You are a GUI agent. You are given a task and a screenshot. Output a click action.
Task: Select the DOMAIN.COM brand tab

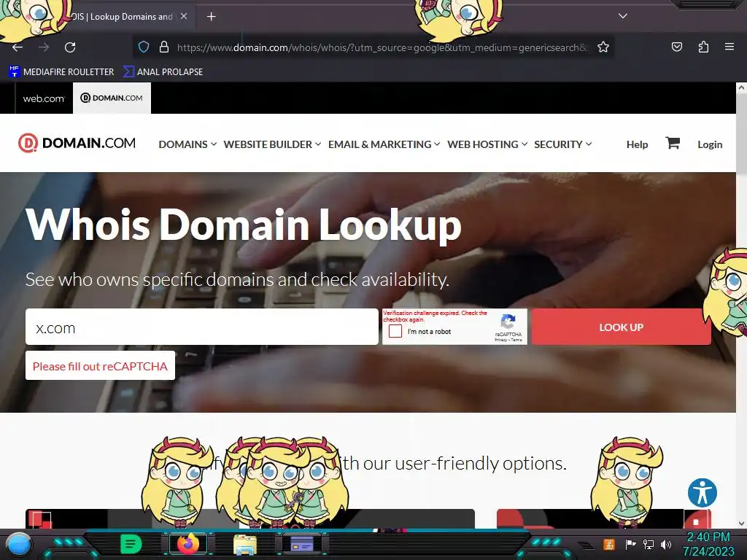click(112, 98)
